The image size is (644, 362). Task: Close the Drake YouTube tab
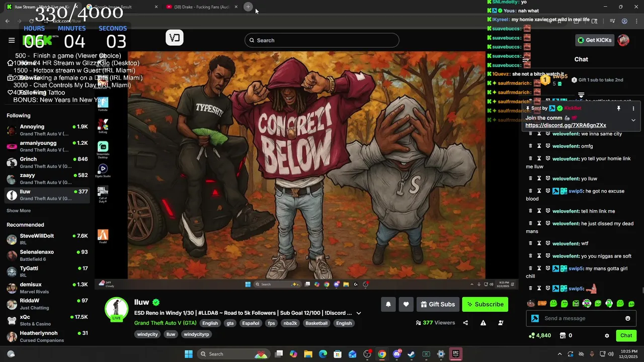236,7
